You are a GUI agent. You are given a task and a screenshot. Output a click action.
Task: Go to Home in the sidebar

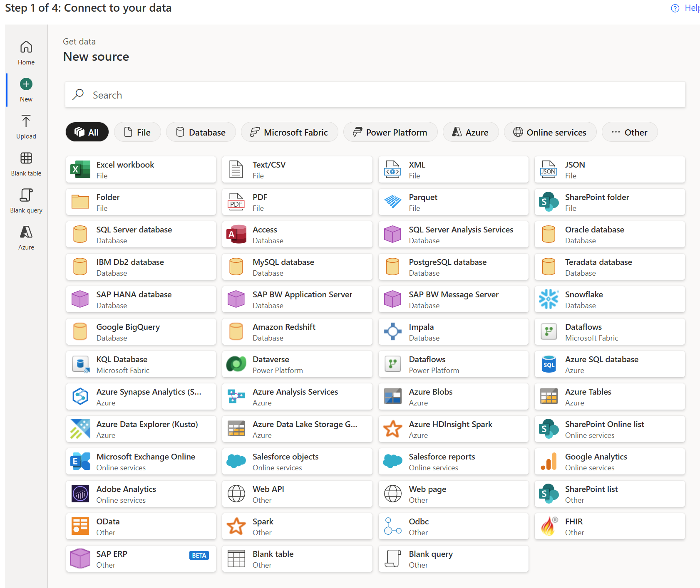(26, 53)
